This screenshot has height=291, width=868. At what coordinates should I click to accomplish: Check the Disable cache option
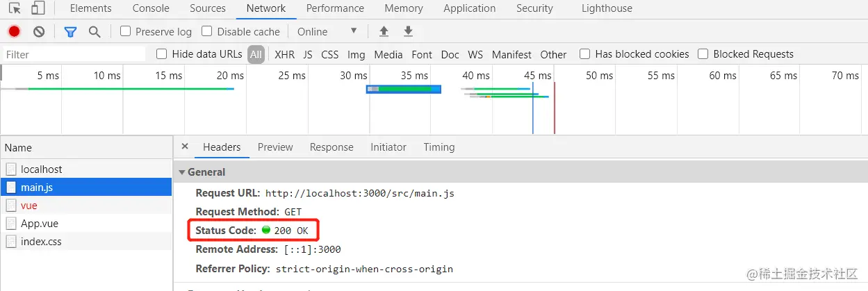207,31
